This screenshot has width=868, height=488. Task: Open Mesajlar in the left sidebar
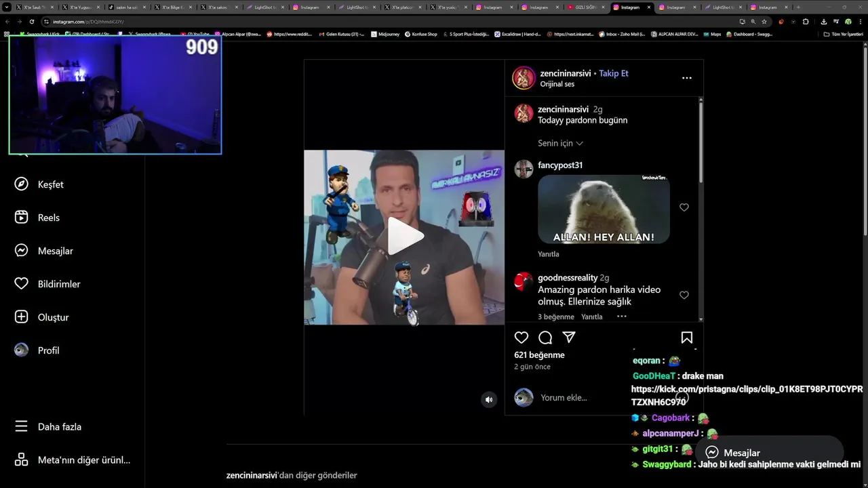coord(43,251)
